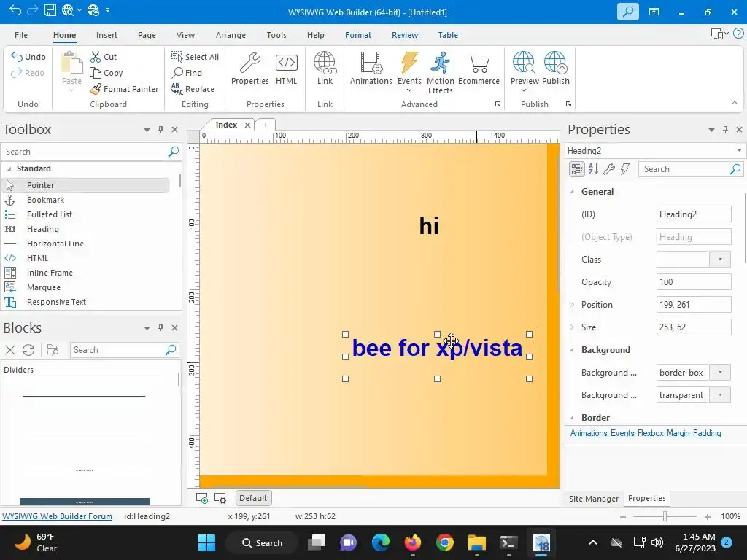Click the Animations link in Properties

coord(589,433)
